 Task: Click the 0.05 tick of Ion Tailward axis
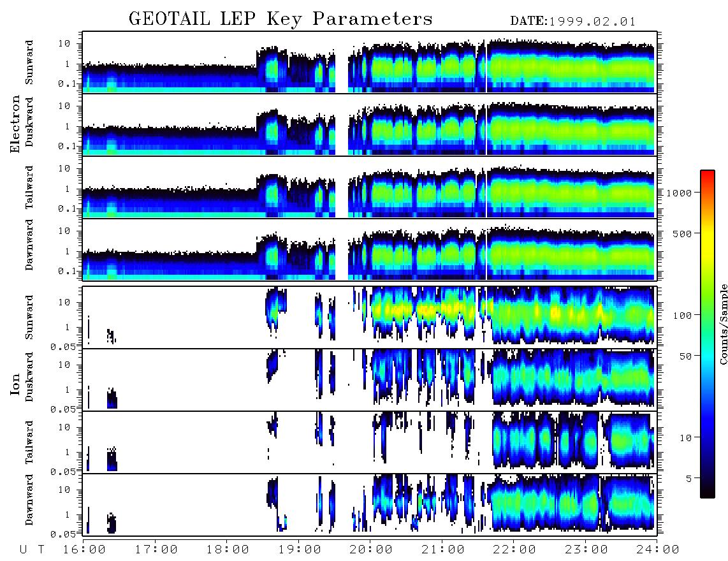(64, 471)
